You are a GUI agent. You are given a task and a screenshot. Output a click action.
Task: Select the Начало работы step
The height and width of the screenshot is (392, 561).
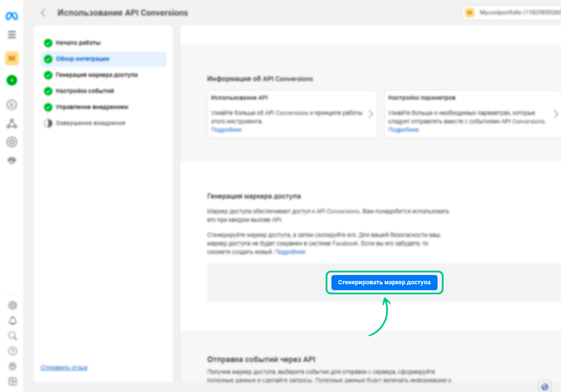78,43
